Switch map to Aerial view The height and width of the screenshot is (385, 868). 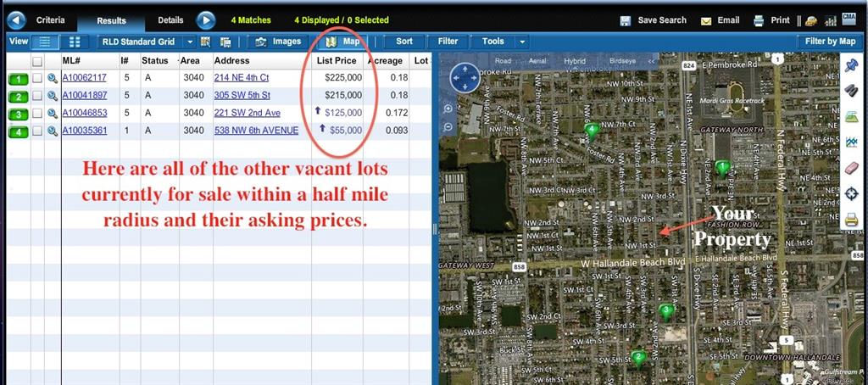[x=537, y=61]
